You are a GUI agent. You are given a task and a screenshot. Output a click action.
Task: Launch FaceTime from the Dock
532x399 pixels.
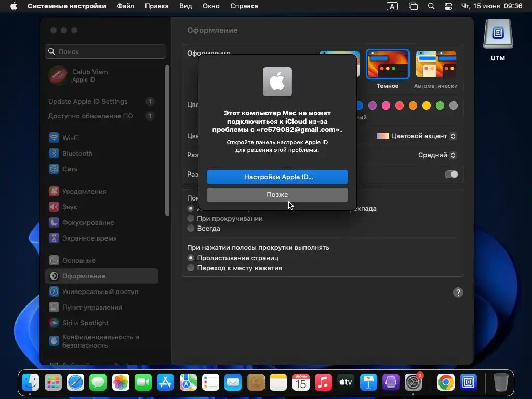tap(143, 382)
